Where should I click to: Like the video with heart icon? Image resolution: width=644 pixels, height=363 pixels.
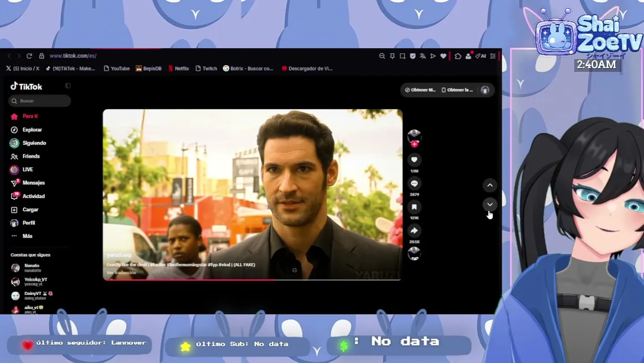414,160
